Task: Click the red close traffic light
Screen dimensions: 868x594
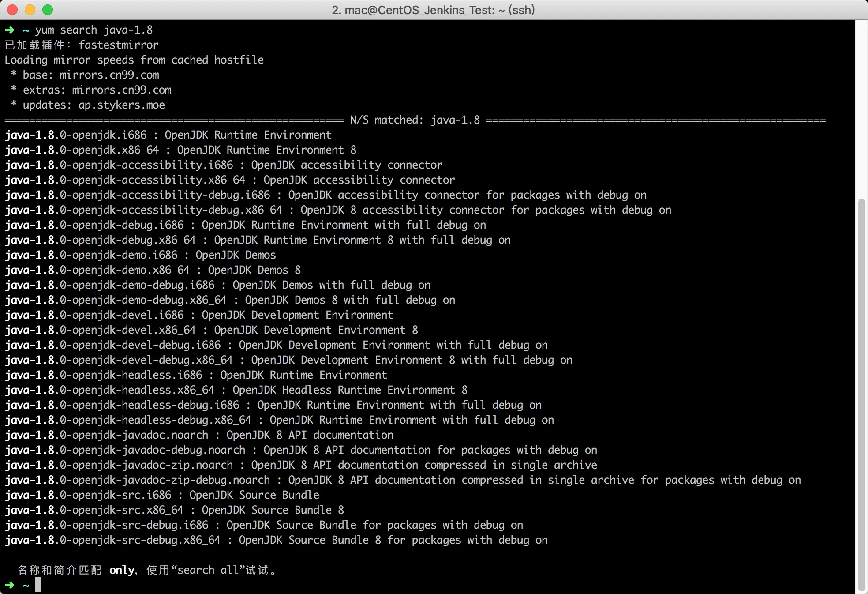Action: pos(12,9)
